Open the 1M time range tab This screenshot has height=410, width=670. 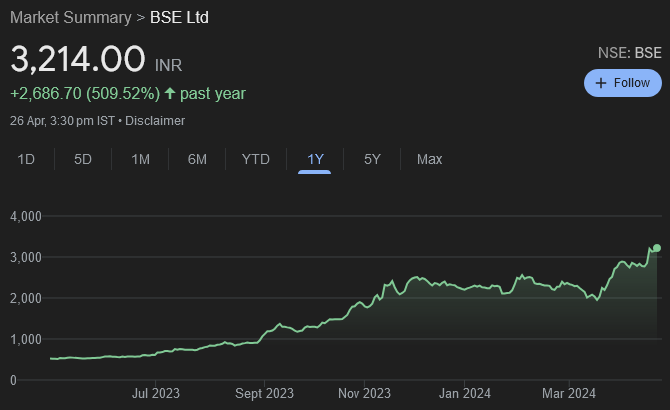140,159
